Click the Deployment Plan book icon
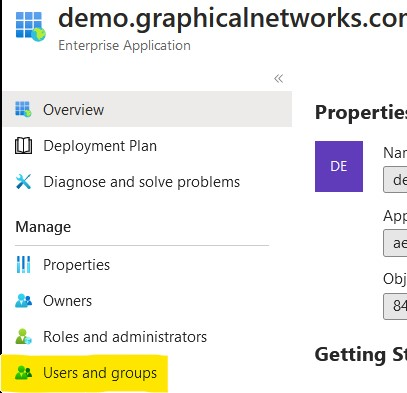Image resolution: width=407 pixels, height=393 pixels. point(23,146)
